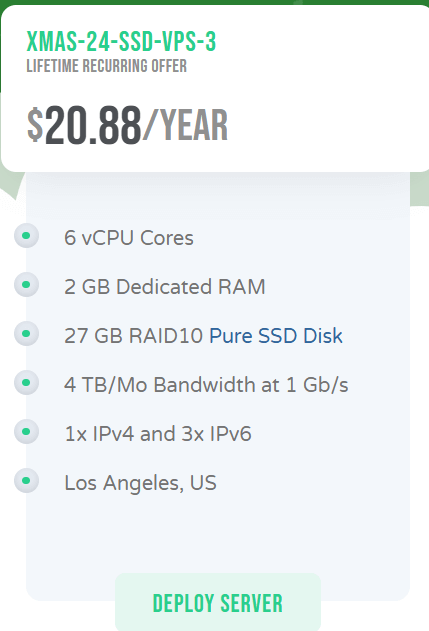Click the $20.88/YEAR price text
The width and height of the screenshot is (429, 631).
point(127,125)
